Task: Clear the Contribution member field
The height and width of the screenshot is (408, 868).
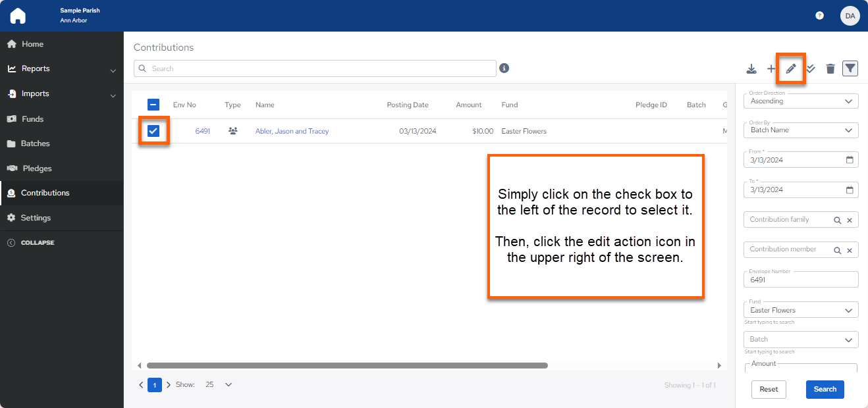Action: tap(850, 250)
